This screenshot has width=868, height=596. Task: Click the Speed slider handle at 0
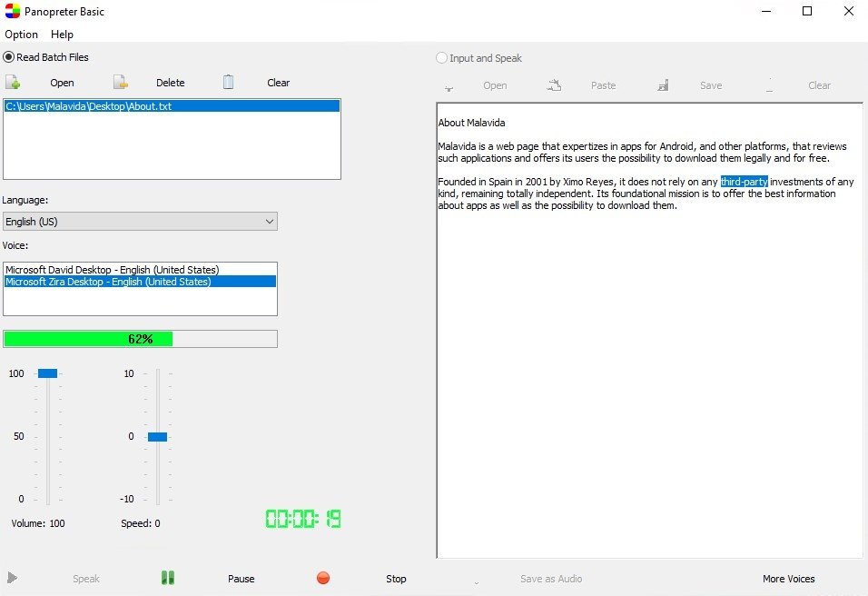[x=157, y=437]
